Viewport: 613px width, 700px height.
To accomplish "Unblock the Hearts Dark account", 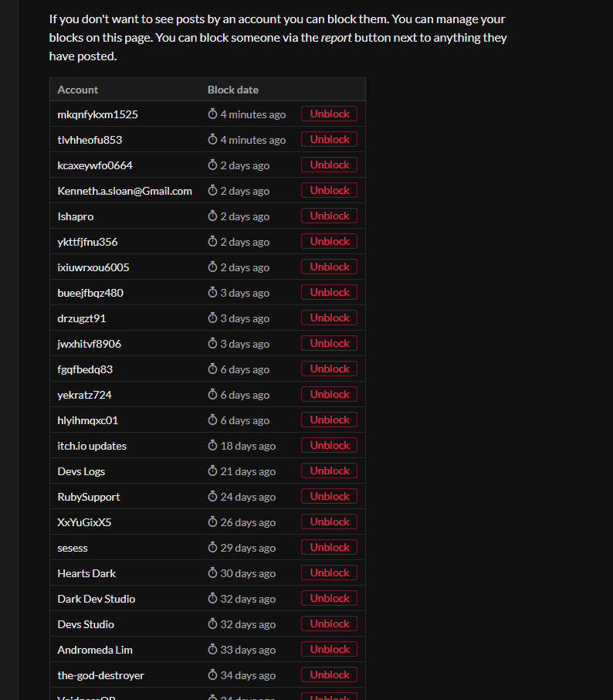I will pyautogui.click(x=329, y=573).
